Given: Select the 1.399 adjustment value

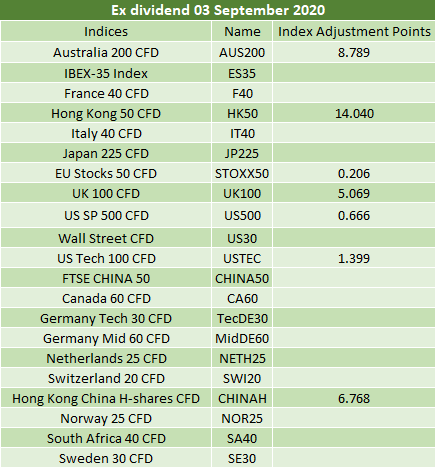Looking at the screenshot, I should point(354,258).
